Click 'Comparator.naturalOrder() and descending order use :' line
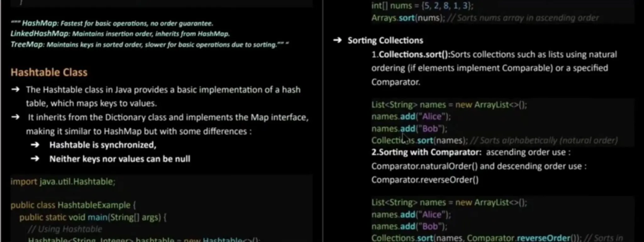644x242 pixels. pyautogui.click(x=479, y=166)
